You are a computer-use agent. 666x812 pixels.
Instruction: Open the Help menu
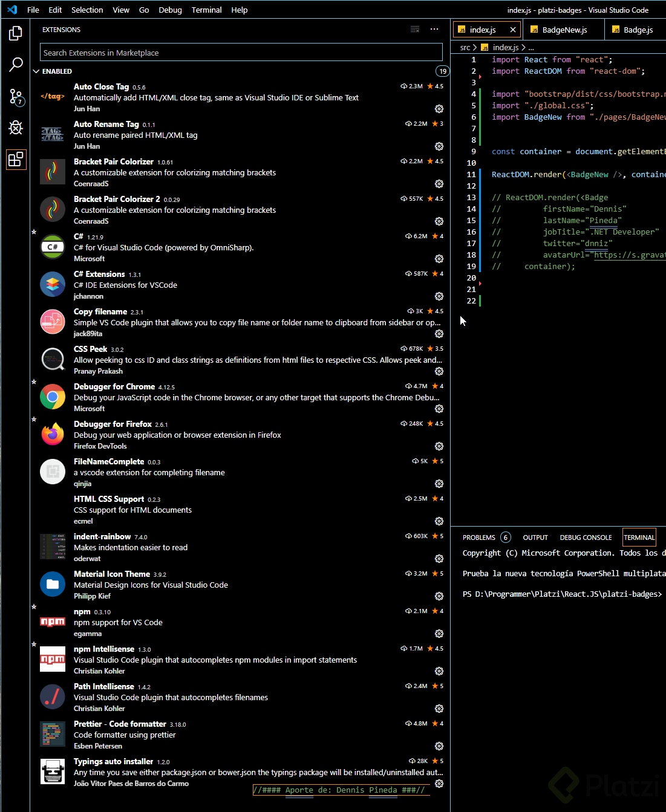[240, 10]
